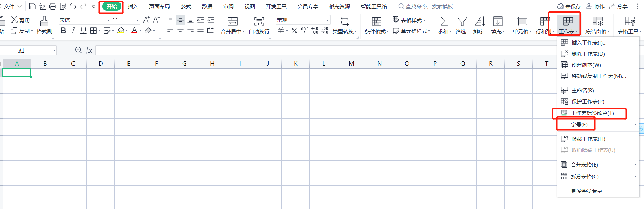Select Protect Worksheet (保护工作表) menu item

pos(598,101)
